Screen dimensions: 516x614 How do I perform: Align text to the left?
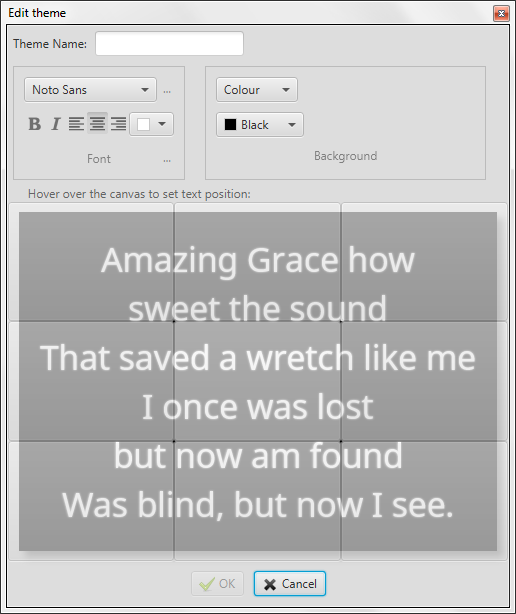click(x=76, y=124)
